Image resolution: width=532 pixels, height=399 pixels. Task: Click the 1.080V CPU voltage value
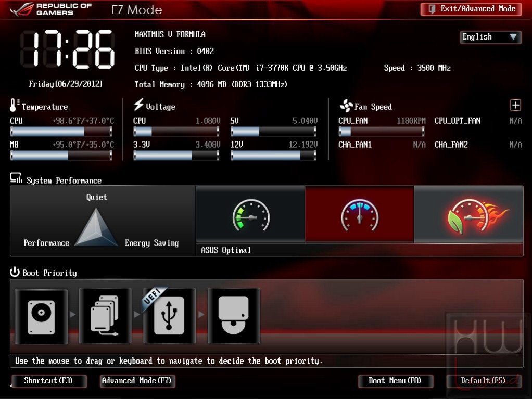[208, 121]
